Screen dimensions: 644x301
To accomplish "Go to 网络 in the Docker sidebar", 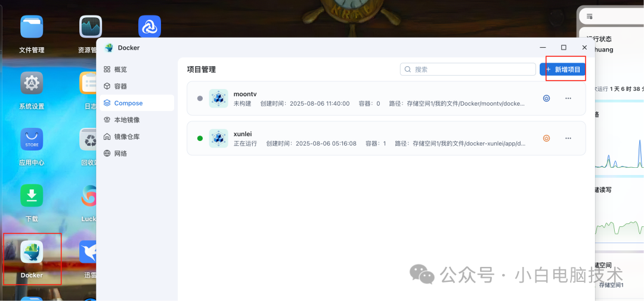I will 137,153.
